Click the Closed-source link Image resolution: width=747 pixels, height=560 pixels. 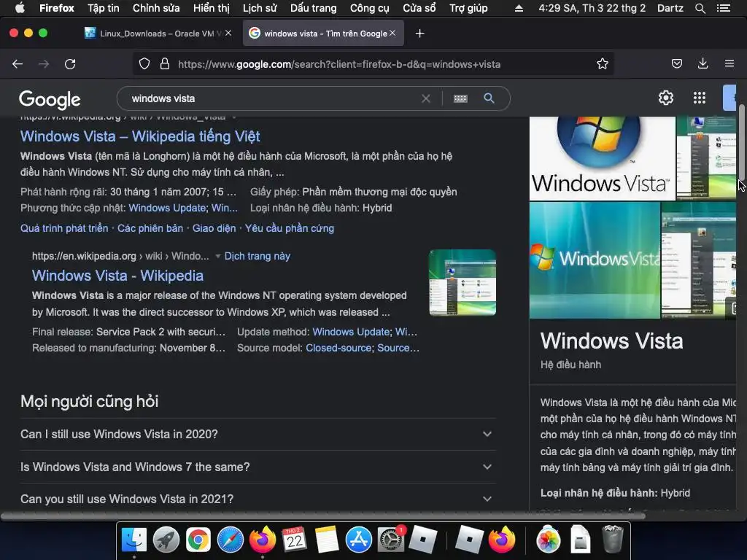coord(338,348)
